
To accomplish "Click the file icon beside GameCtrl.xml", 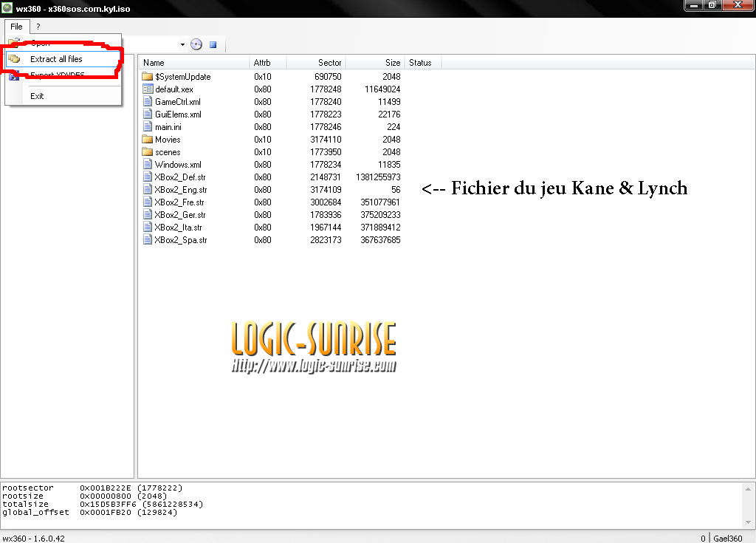I will (x=148, y=101).
